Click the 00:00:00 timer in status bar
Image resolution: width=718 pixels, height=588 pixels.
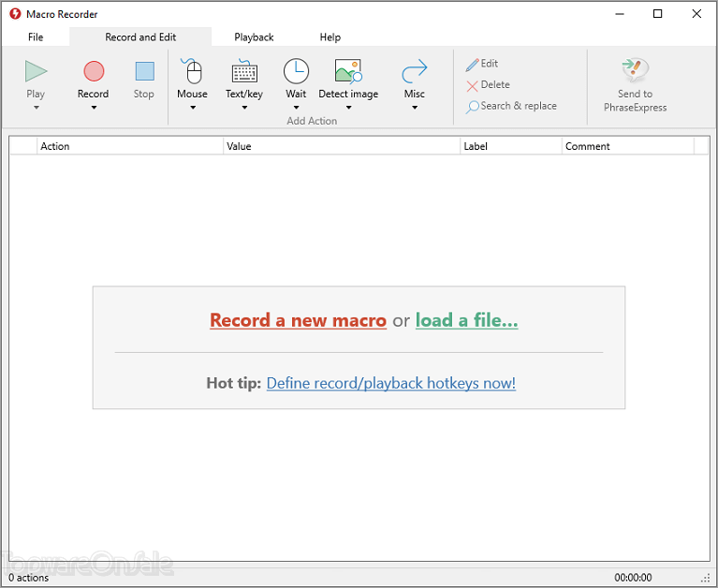pyautogui.click(x=633, y=578)
